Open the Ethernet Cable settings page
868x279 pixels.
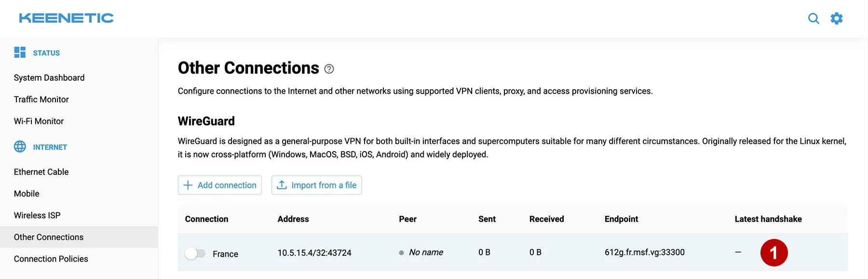[41, 171]
